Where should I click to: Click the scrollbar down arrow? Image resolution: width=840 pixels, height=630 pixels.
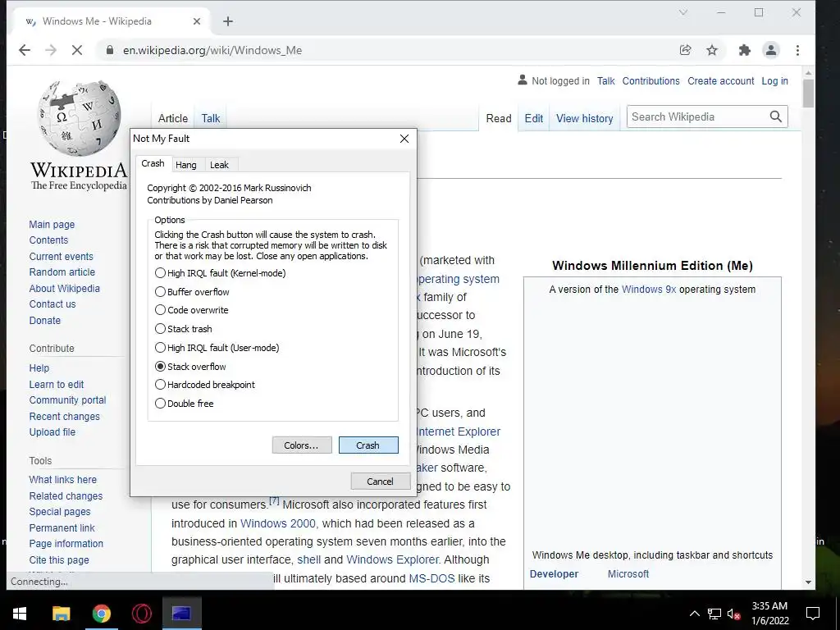coord(808,582)
